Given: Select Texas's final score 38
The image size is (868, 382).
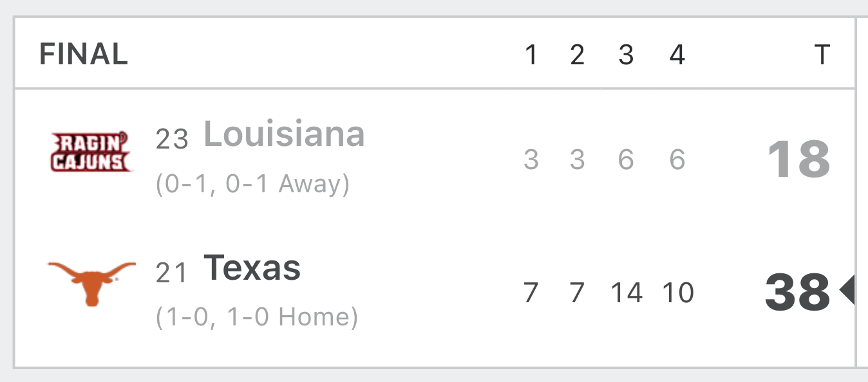Looking at the screenshot, I should 797,293.
